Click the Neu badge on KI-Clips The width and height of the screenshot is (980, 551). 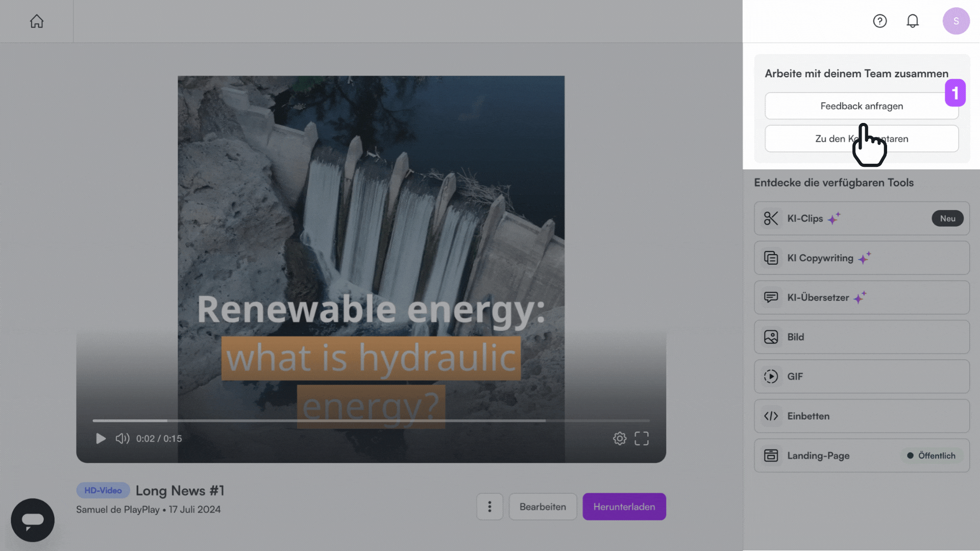point(947,218)
